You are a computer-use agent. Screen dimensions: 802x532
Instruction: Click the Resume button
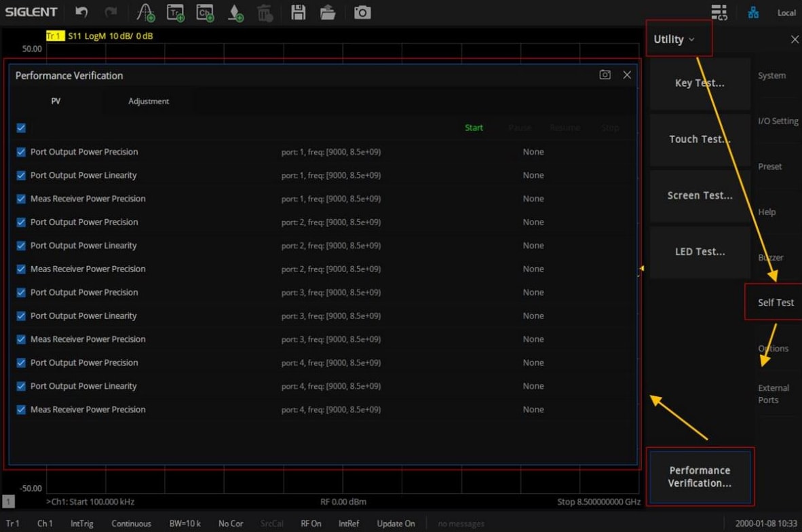click(x=565, y=128)
